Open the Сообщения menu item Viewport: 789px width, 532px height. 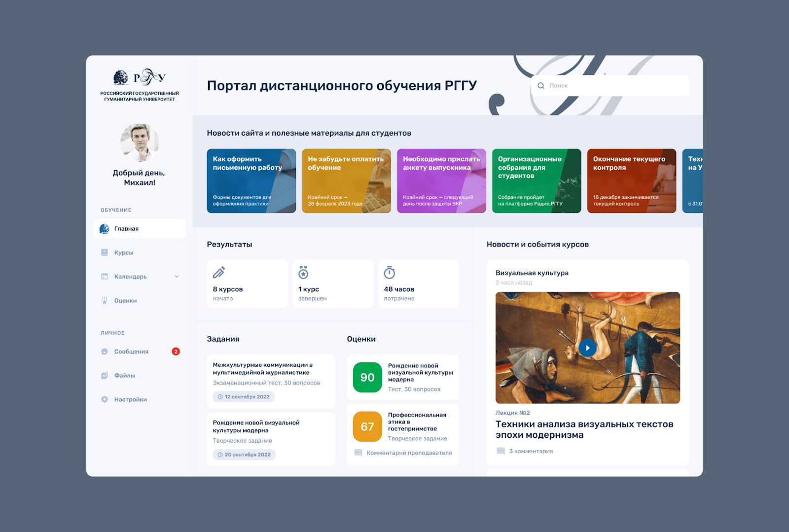click(x=140, y=352)
